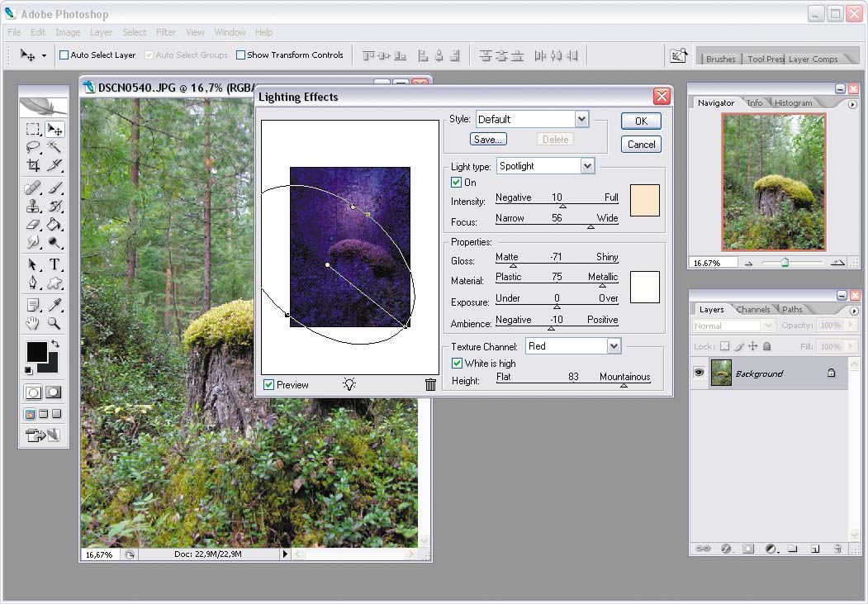Choose the Lasso tool
The image size is (868, 604).
pos(33,147)
